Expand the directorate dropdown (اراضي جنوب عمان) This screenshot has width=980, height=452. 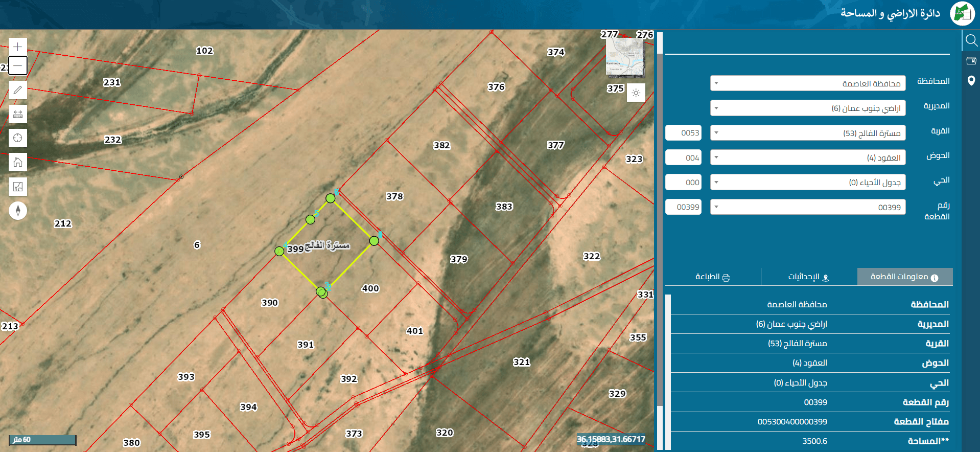tap(808, 108)
